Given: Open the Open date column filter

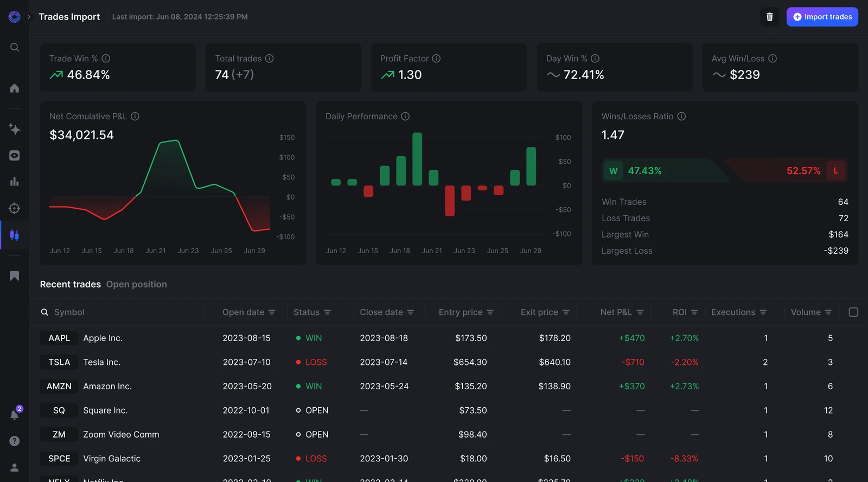Looking at the screenshot, I should pyautogui.click(x=272, y=312).
